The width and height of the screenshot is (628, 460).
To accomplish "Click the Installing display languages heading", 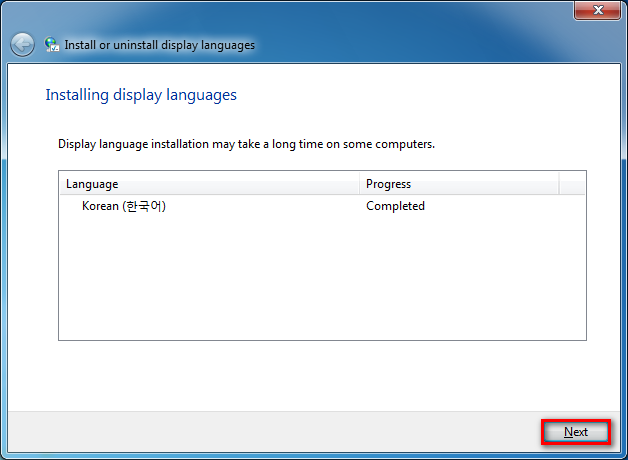I will click(141, 95).
